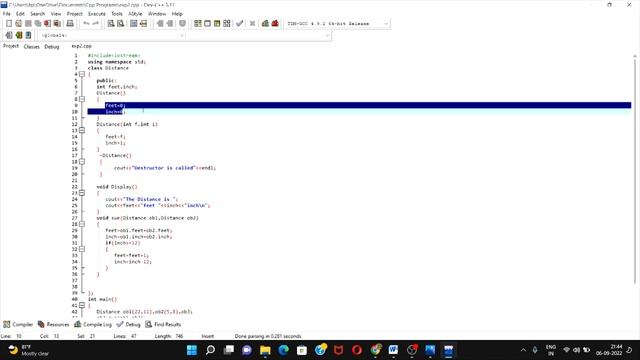Image resolution: width=640 pixels, height=360 pixels.
Task: Open the Edit menu
Action: pos(20,14)
